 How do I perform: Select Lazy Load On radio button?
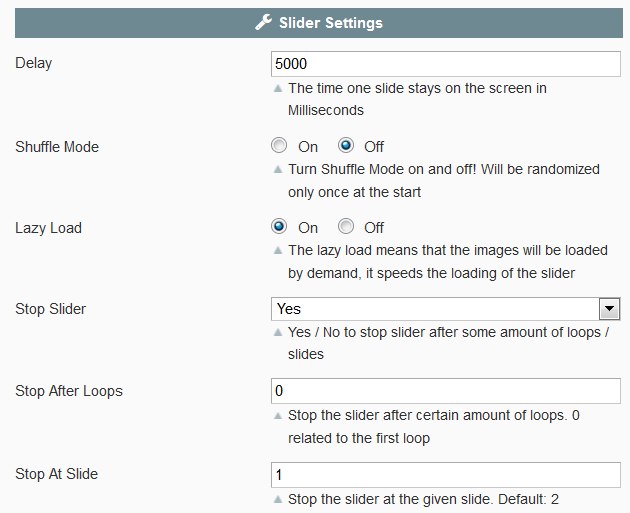click(x=279, y=227)
